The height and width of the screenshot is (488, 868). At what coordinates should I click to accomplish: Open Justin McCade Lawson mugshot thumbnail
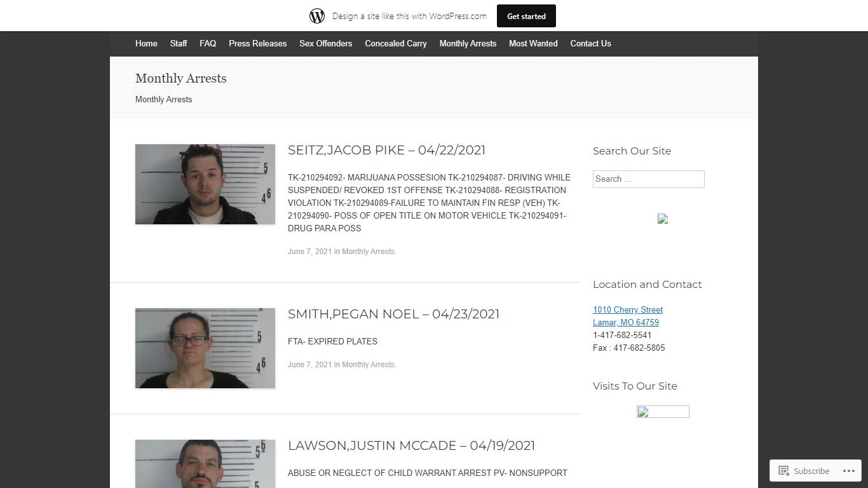(205, 464)
